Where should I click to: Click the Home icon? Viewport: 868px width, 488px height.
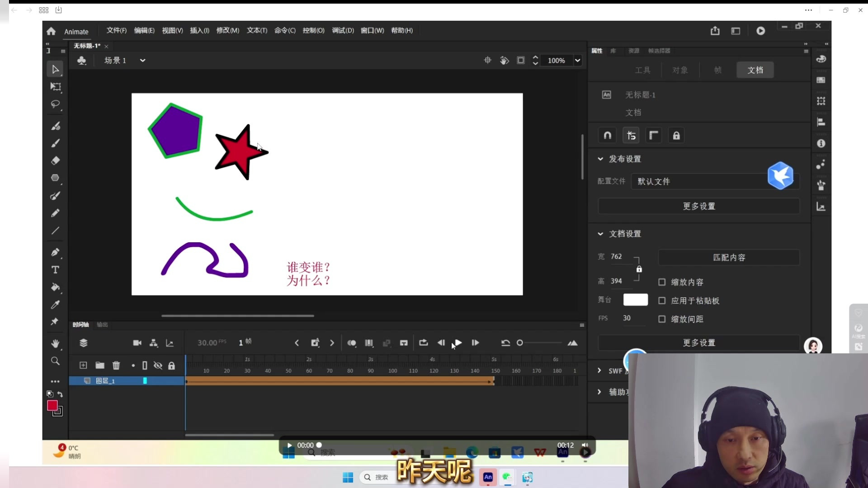click(51, 31)
